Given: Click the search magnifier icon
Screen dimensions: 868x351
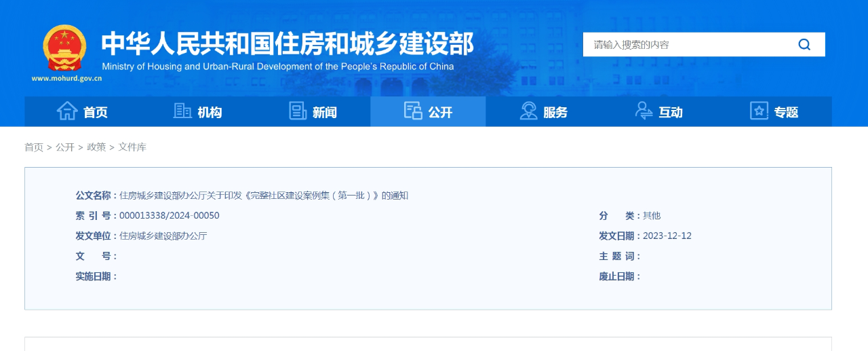Looking at the screenshot, I should pos(804,45).
